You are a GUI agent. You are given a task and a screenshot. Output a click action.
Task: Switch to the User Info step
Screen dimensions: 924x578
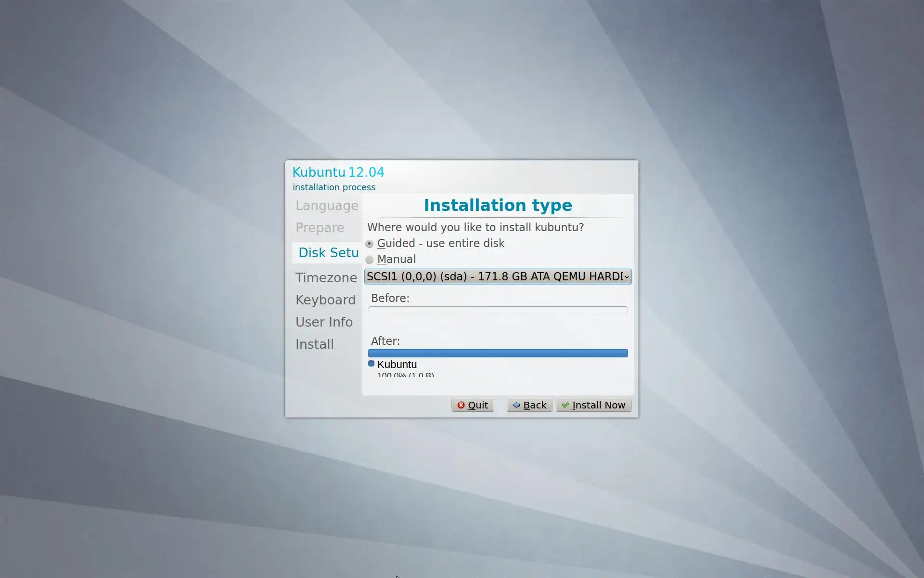coord(324,322)
